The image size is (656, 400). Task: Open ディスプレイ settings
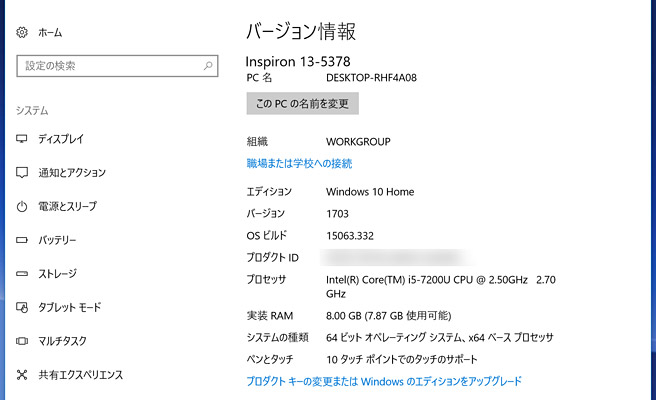click(x=61, y=139)
